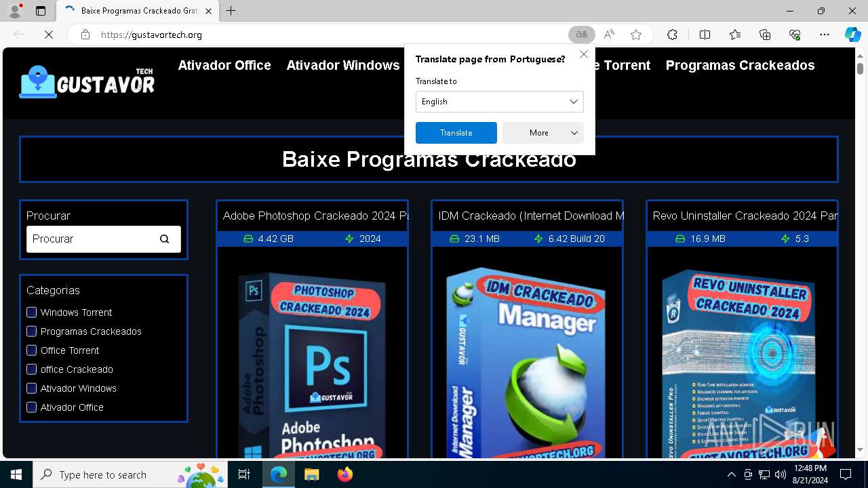868x488 pixels.
Task: View site information lock icon
Action: click(85, 35)
